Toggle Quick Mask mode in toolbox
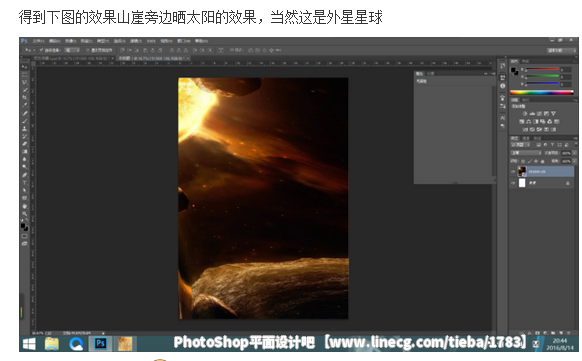 pyautogui.click(x=25, y=236)
